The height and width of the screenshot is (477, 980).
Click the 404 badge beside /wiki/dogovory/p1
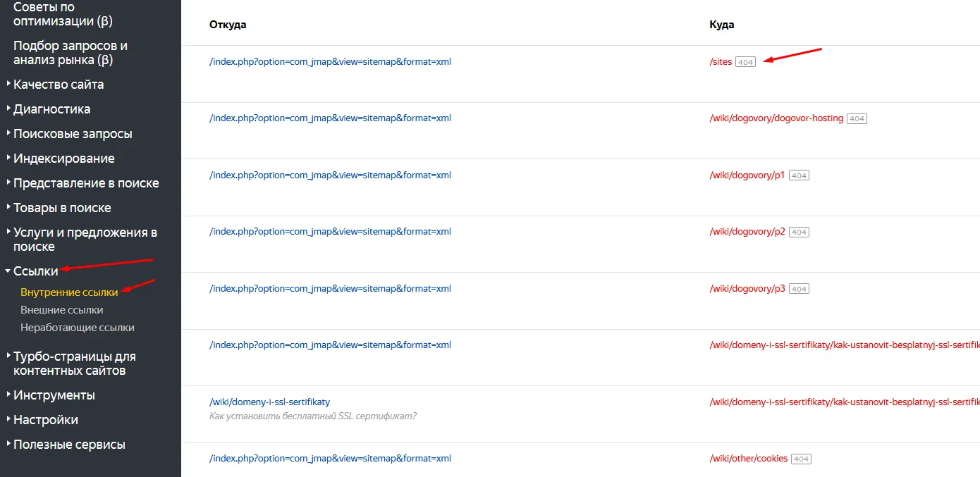pos(799,175)
